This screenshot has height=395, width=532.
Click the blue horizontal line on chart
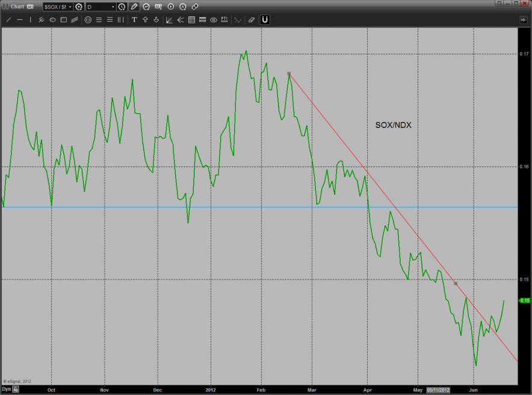pos(181,207)
